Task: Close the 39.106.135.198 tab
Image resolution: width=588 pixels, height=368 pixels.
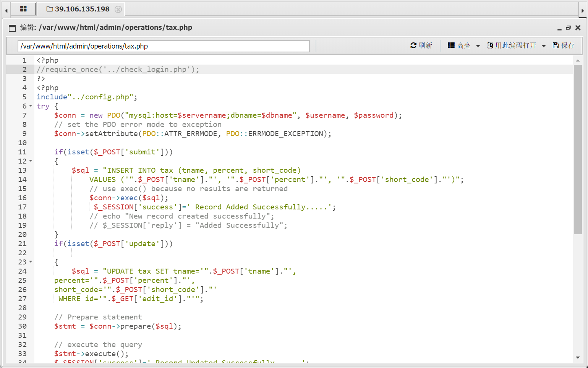Action: point(118,9)
